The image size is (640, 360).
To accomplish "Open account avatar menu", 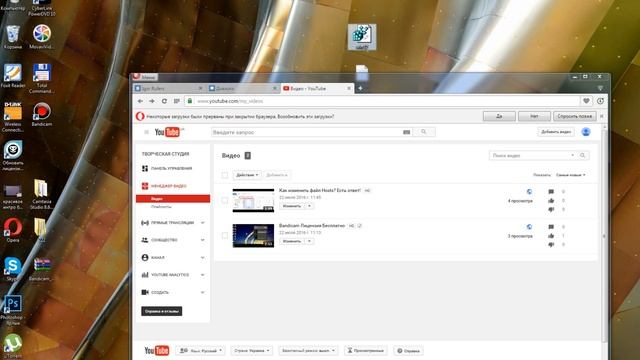I will pos(586,132).
